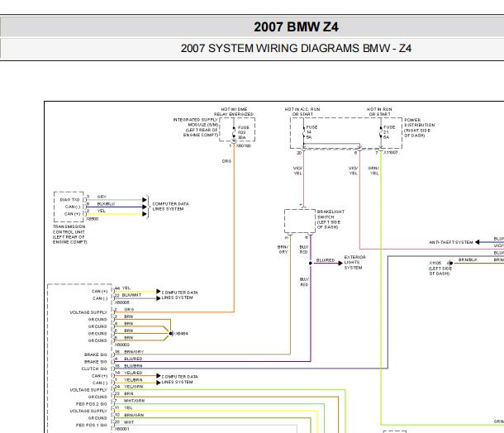The height and width of the screenshot is (433, 504).
Task: Click connector label "X60001"
Action: [122, 429]
